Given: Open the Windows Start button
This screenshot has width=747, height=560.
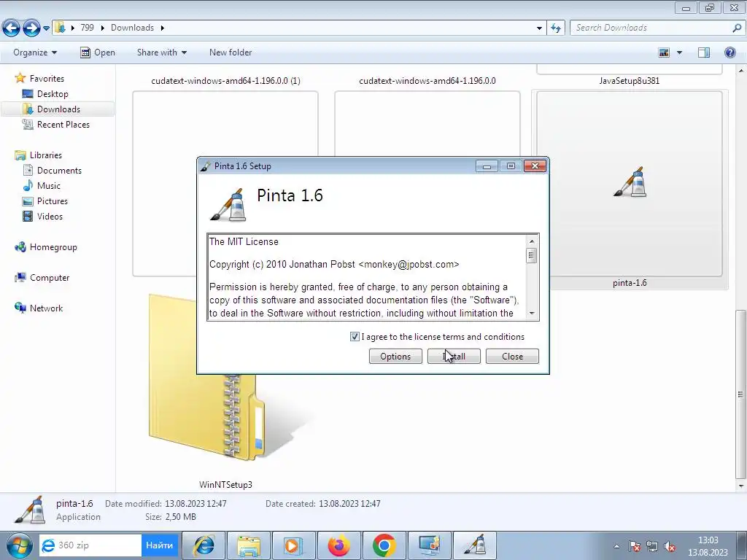Looking at the screenshot, I should point(19,545).
